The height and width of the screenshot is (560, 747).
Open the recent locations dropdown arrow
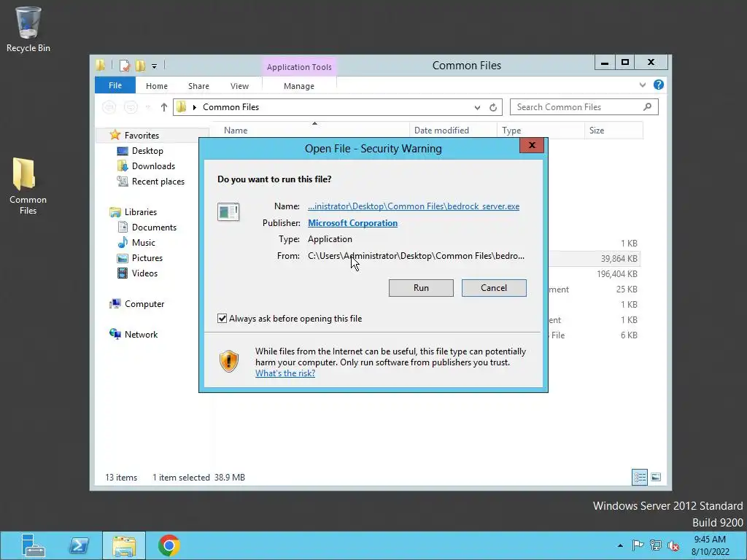pos(148,107)
